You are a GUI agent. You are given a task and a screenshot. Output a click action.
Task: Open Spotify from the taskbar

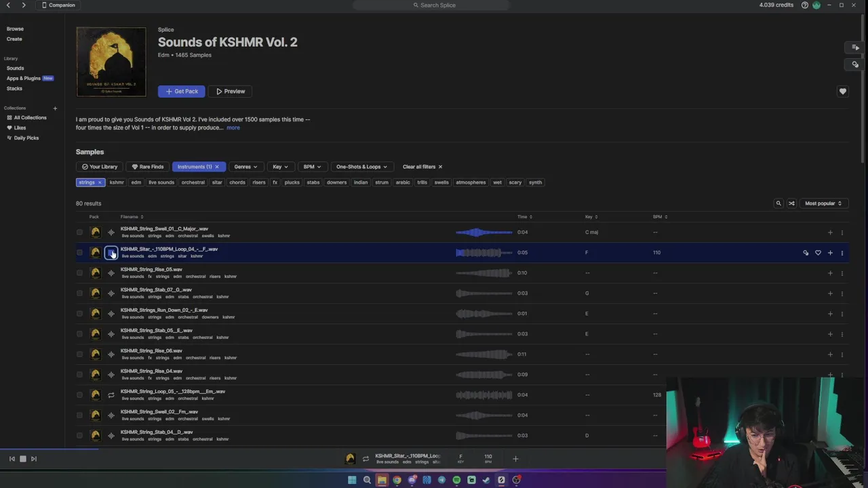click(456, 480)
